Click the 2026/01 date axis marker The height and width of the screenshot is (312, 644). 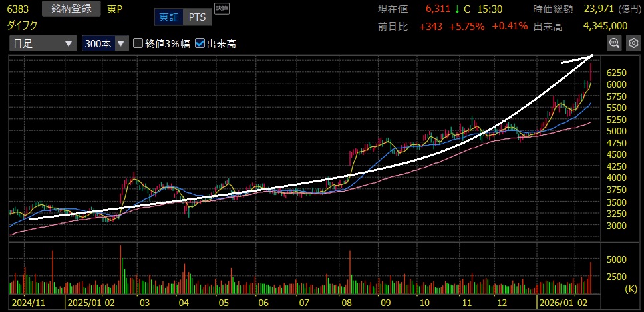(x=558, y=302)
